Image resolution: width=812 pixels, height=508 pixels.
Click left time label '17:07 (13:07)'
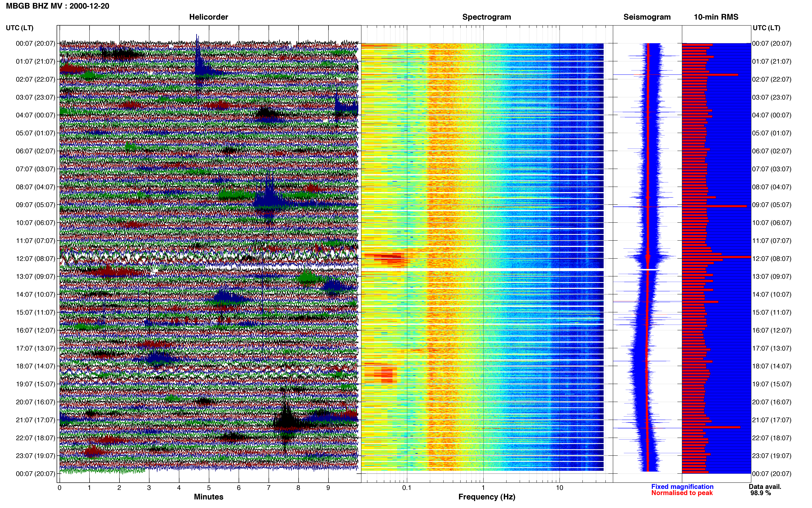click(36, 348)
